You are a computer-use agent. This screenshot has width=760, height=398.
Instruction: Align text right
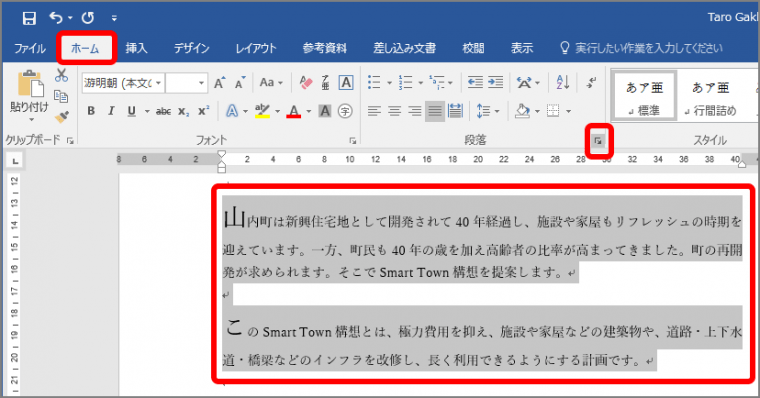point(414,111)
